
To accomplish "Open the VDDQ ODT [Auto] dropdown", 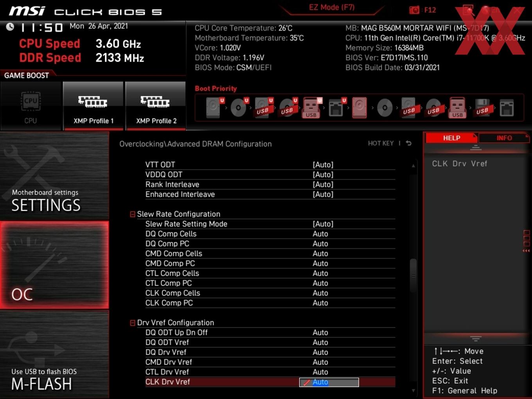I will point(323,174).
